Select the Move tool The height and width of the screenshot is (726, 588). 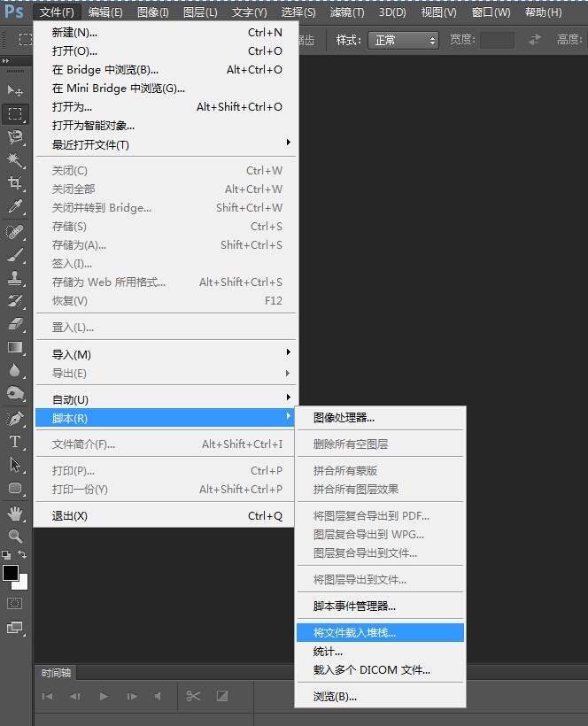(15, 90)
